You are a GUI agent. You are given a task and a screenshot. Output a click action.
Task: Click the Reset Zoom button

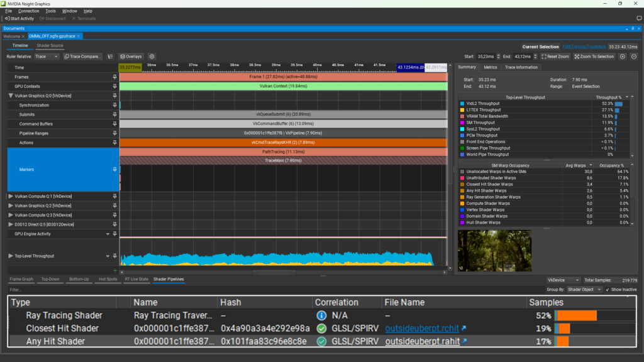pyautogui.click(x=555, y=57)
